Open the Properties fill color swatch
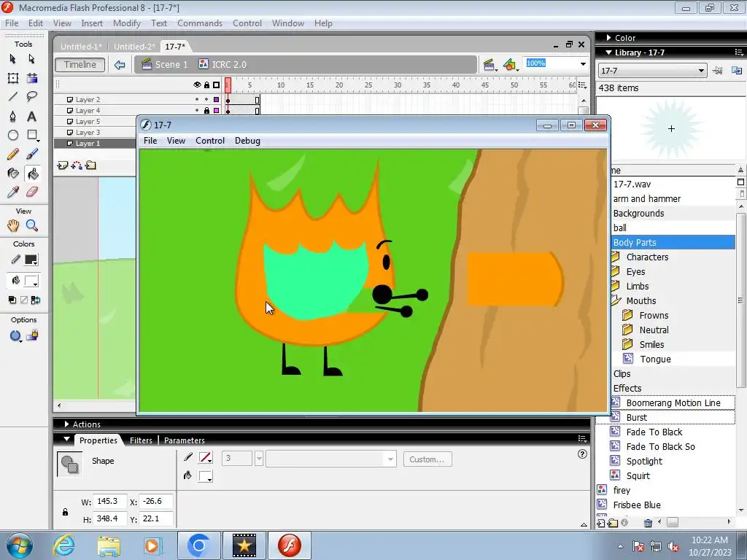This screenshot has height=560, width=747. coord(205,476)
